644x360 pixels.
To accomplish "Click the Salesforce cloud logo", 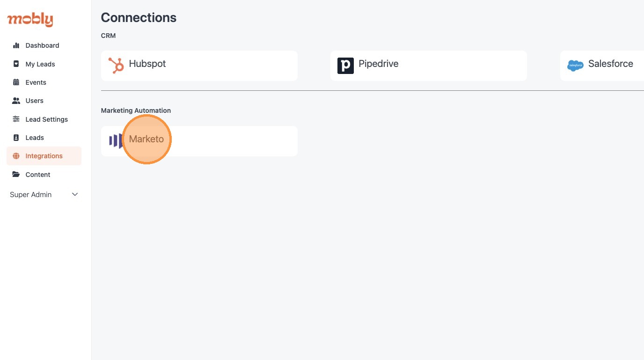I will coord(575,66).
